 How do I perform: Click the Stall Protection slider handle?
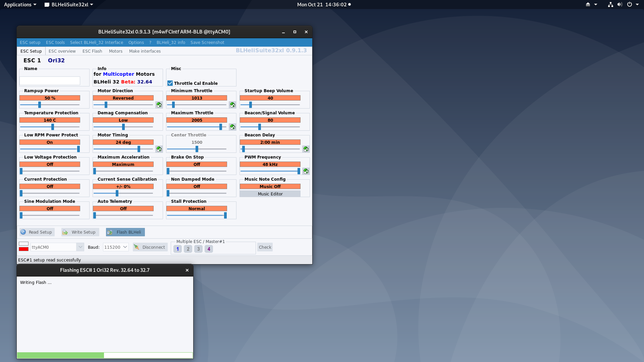[x=225, y=216]
